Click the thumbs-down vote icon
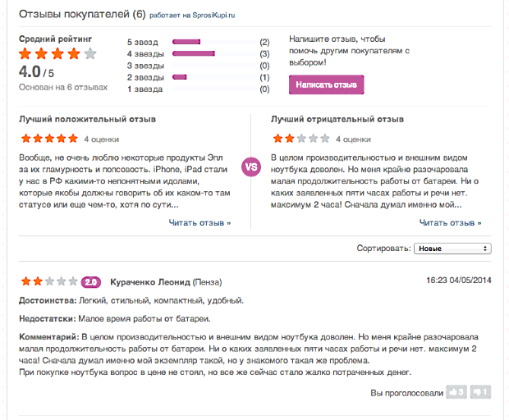Screen dimensions: 509x420 coord(480,392)
